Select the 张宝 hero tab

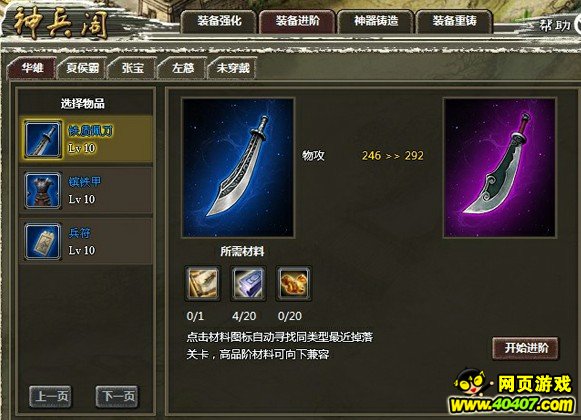coord(132,68)
